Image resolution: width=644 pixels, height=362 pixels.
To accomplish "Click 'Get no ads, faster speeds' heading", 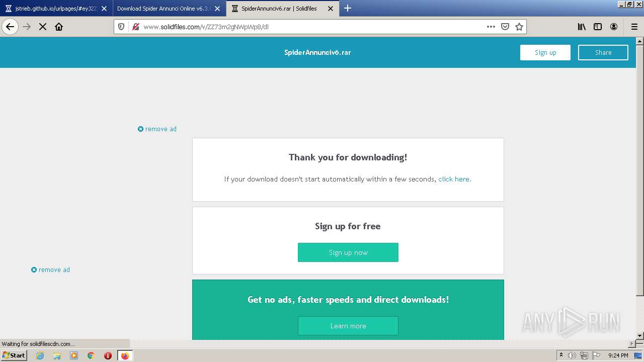I will pos(348,300).
